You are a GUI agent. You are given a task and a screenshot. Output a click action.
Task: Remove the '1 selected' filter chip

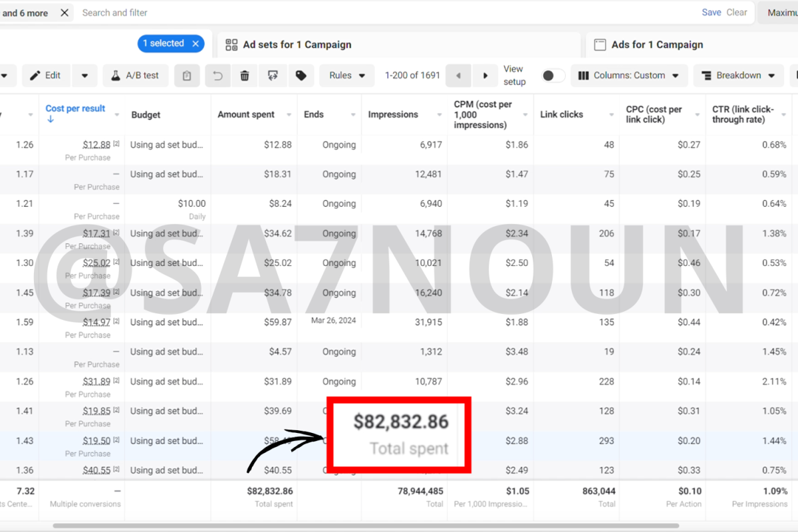pos(196,44)
